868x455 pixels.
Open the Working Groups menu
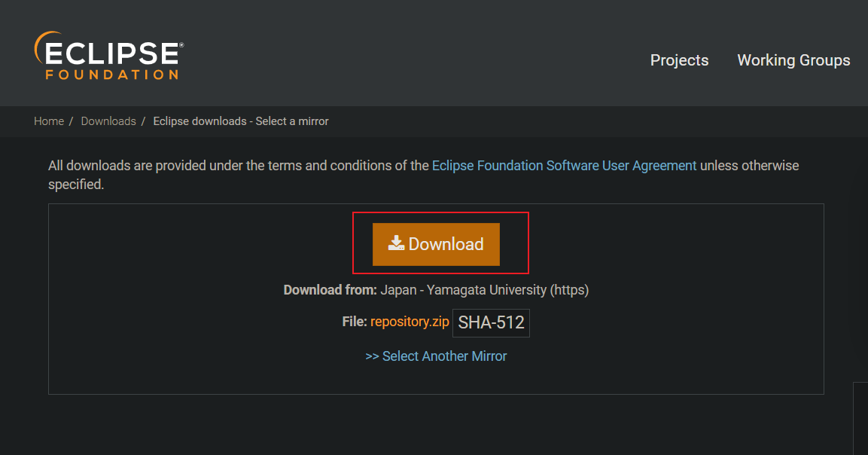tap(793, 60)
